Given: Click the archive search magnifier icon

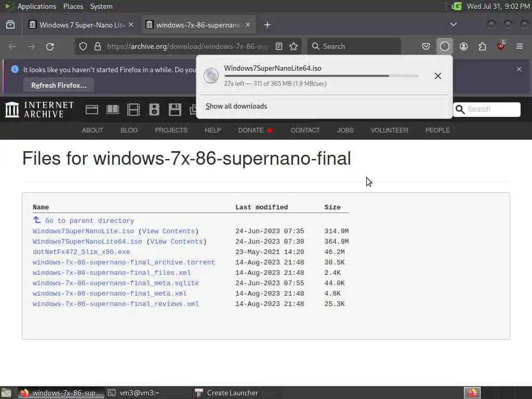Looking at the screenshot, I should point(460,109).
